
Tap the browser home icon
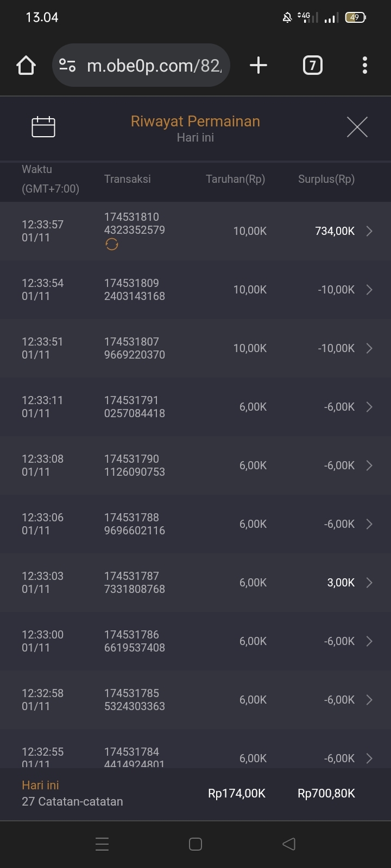click(26, 66)
